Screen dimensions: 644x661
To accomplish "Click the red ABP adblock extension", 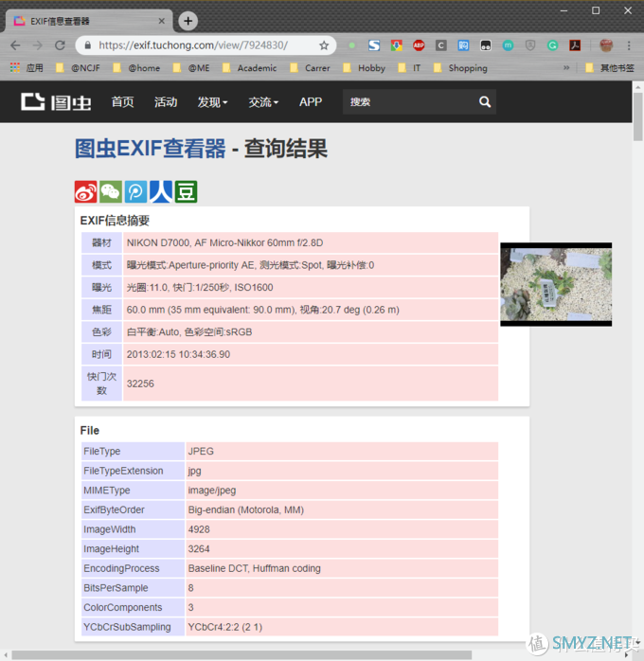I will click(419, 45).
